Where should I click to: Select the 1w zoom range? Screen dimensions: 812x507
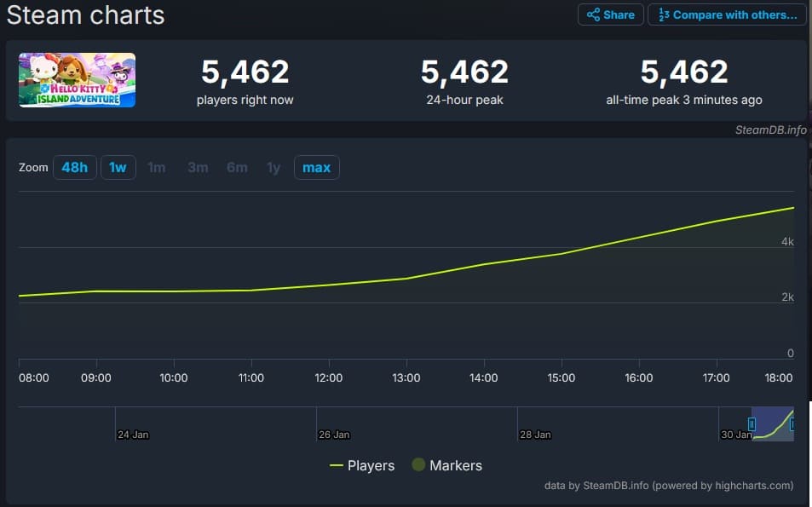tap(118, 167)
